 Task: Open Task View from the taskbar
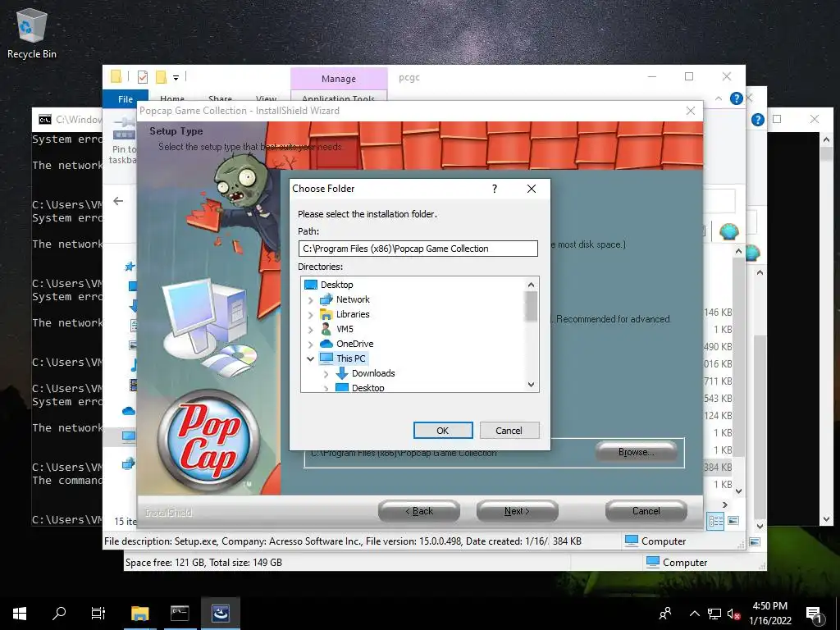pyautogui.click(x=98, y=613)
